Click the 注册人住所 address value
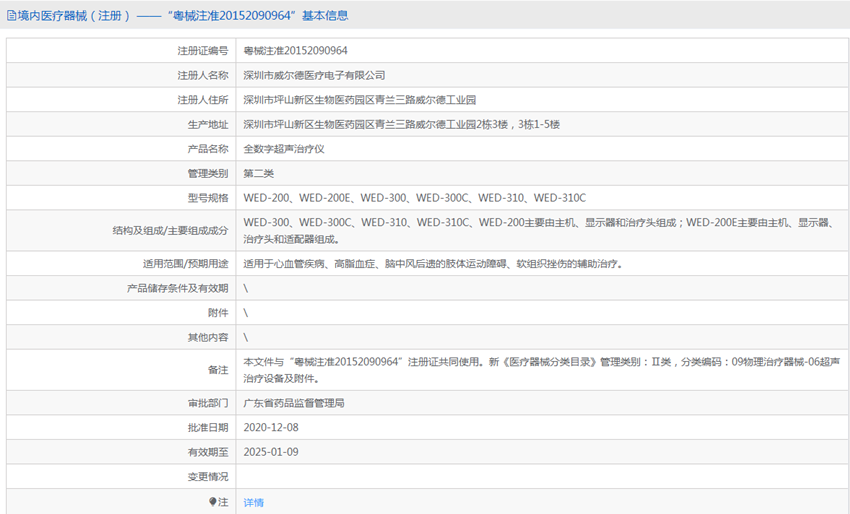 pyautogui.click(x=359, y=100)
